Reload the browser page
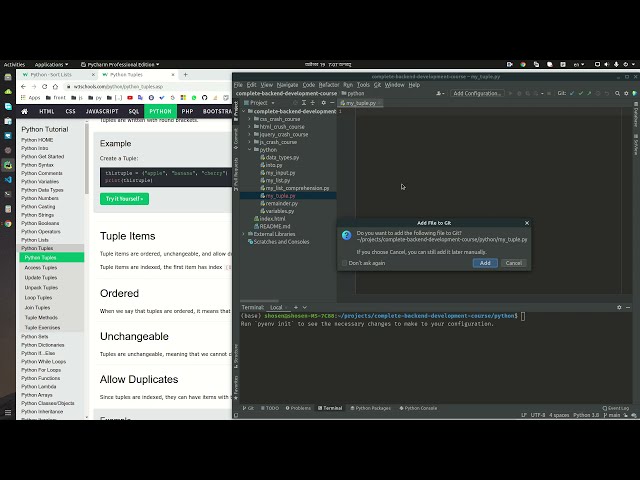The height and width of the screenshot is (480, 640). pos(44,87)
